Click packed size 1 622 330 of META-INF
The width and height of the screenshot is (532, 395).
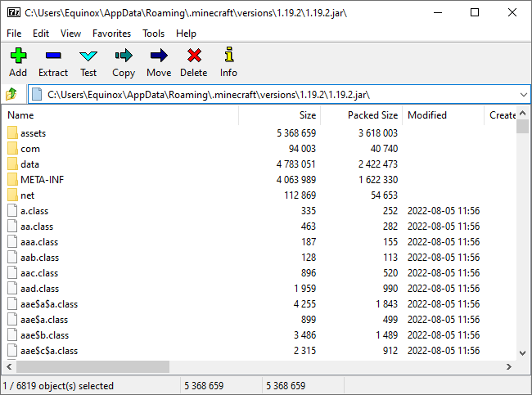coord(378,180)
